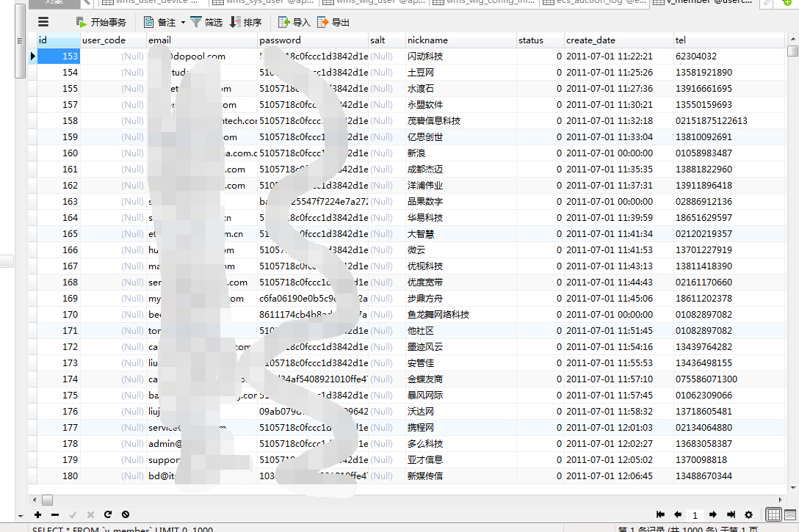Viewport: 799px width, 532px height.
Task: Click the nickname column header
Action: pos(460,40)
